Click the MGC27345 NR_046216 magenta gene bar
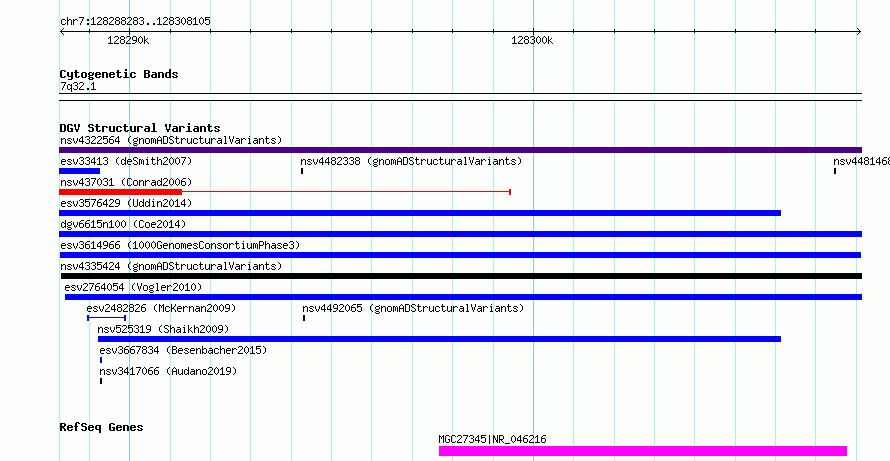Image resolution: width=890 pixels, height=461 pixels. [643, 451]
